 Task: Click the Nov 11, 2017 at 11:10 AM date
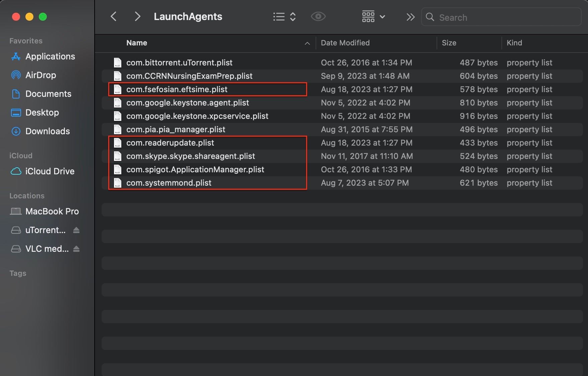click(x=367, y=156)
